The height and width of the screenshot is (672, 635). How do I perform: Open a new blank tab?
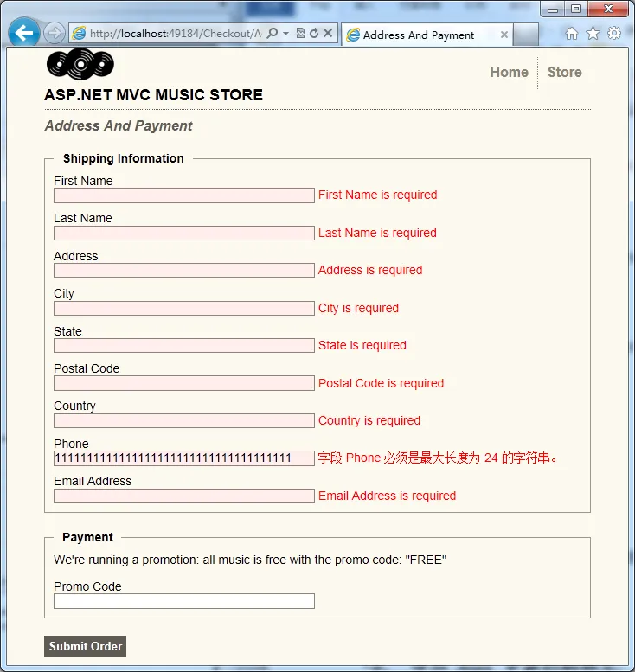click(526, 35)
